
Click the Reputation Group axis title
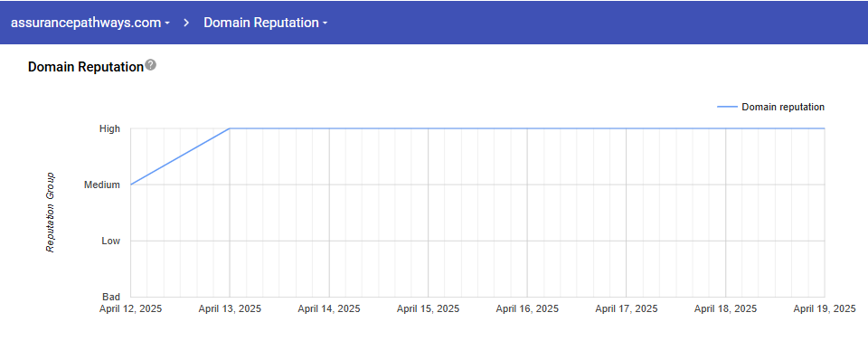(50, 213)
